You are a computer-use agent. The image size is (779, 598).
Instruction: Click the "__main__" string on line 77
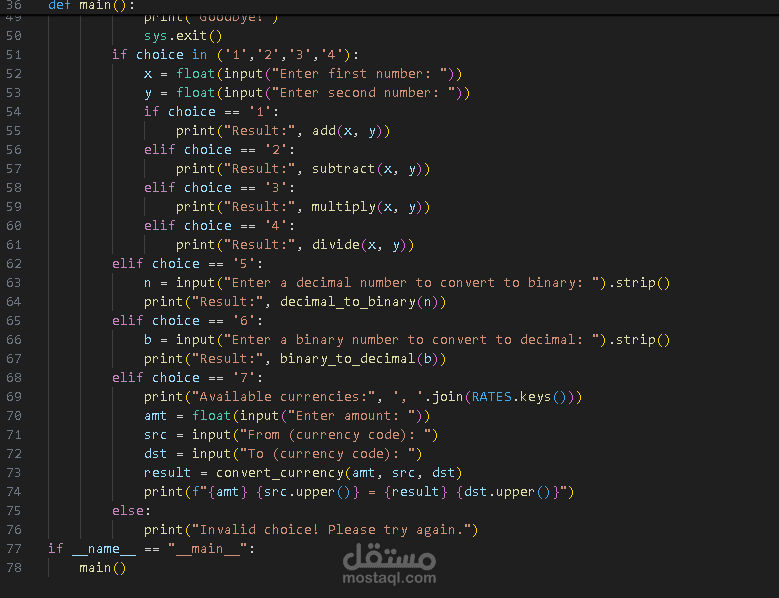pos(207,549)
